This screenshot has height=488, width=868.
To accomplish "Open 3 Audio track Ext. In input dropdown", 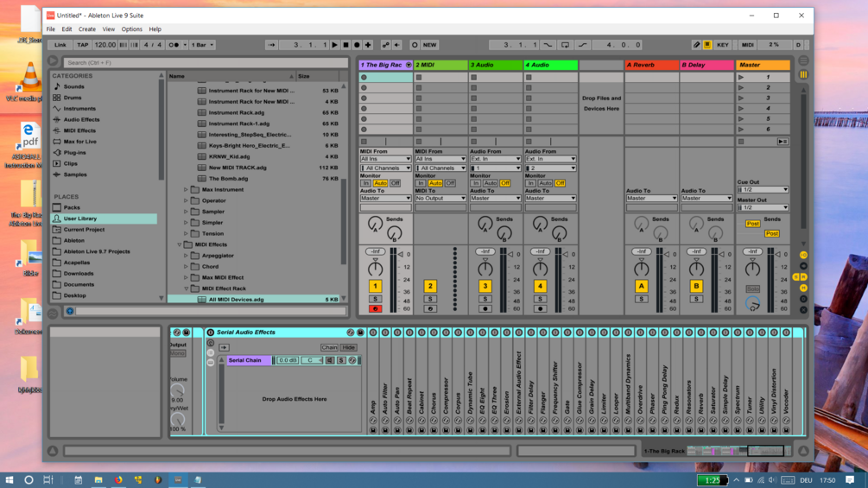I will pyautogui.click(x=495, y=159).
